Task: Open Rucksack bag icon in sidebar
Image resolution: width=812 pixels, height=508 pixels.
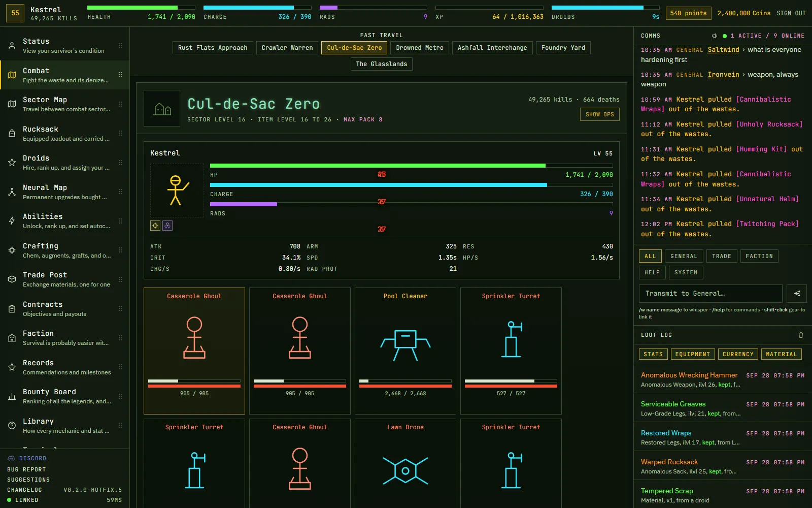Action: pos(12,134)
